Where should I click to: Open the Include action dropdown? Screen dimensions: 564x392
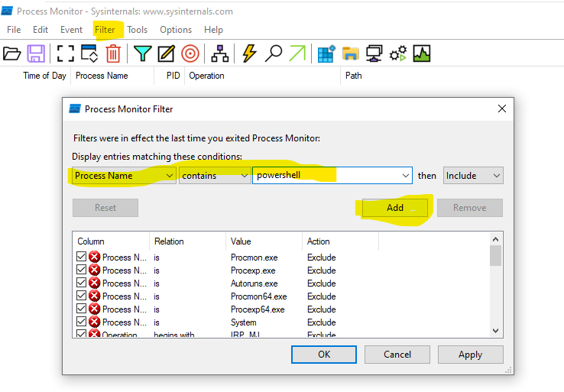tap(473, 176)
